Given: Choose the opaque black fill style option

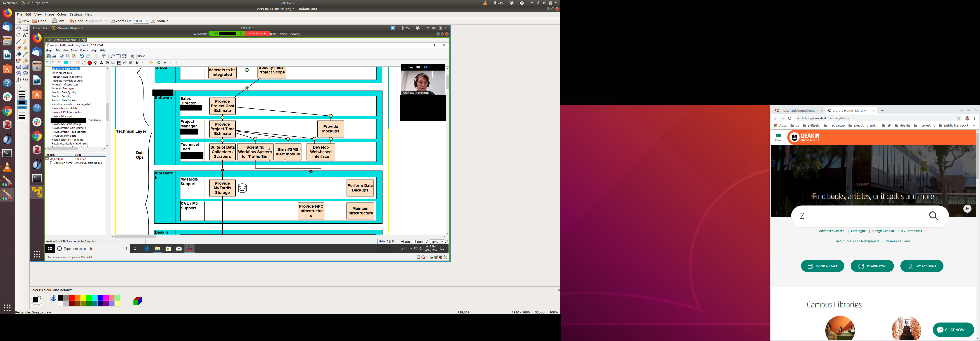Looking at the screenshot, I should coord(22,103).
